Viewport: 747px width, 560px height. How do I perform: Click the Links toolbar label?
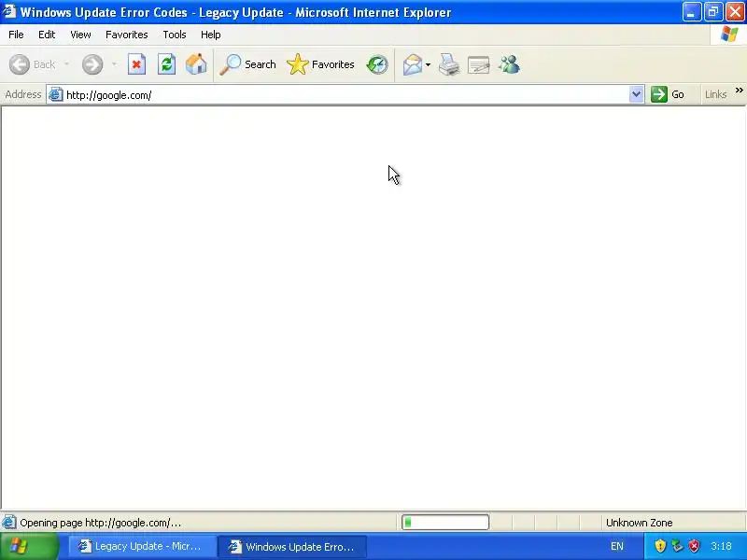[715, 94]
